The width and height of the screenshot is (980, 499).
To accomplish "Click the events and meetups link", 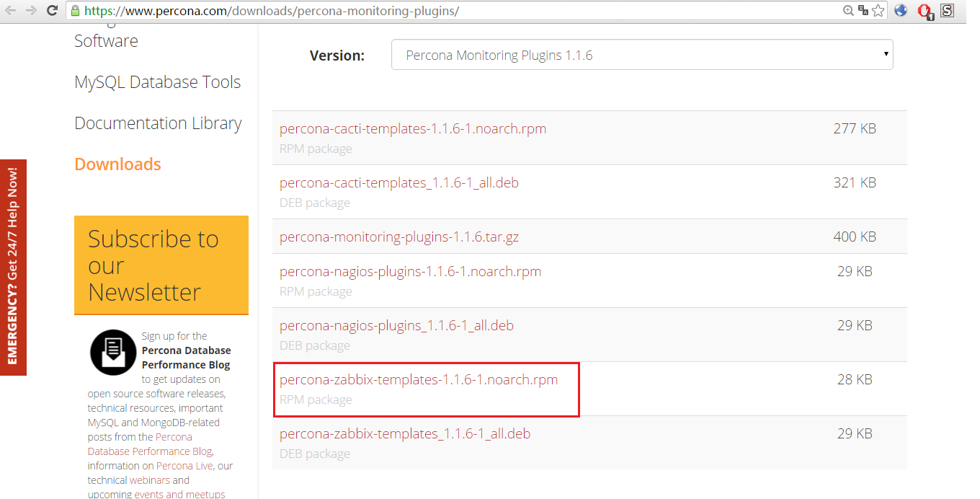I will 179,494.
